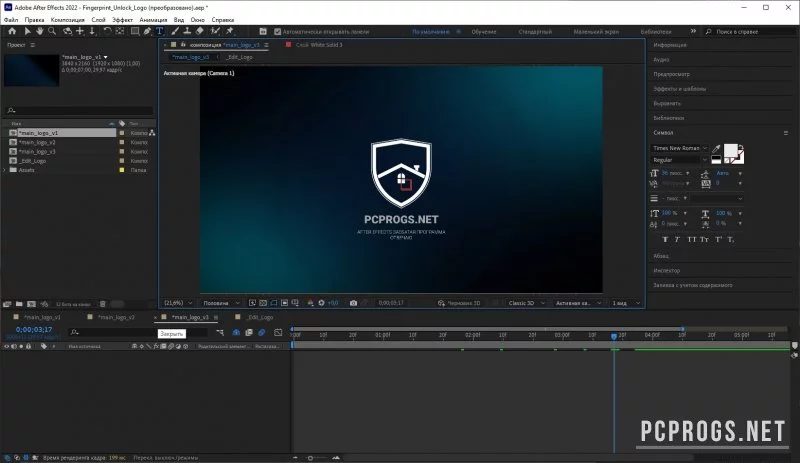This screenshot has height=463, width=800.
Task: Toggle motion blur switch in timeline
Action: coord(262,332)
